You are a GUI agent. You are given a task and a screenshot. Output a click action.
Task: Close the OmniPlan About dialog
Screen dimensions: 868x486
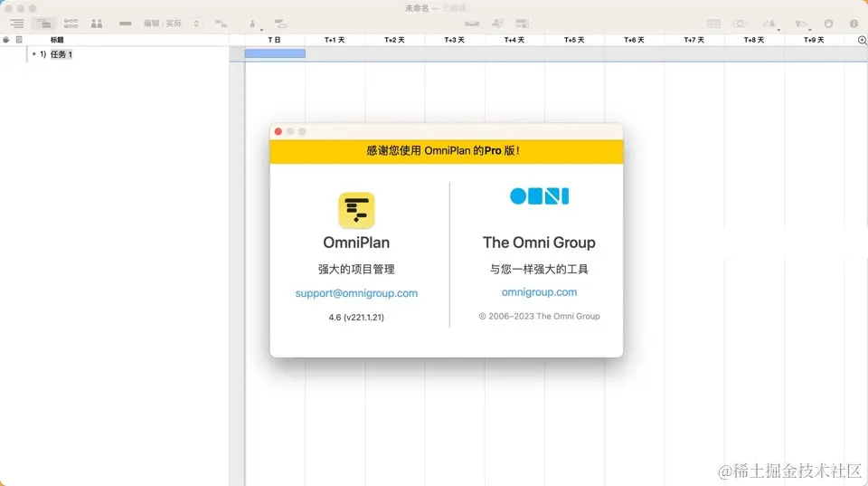(278, 131)
